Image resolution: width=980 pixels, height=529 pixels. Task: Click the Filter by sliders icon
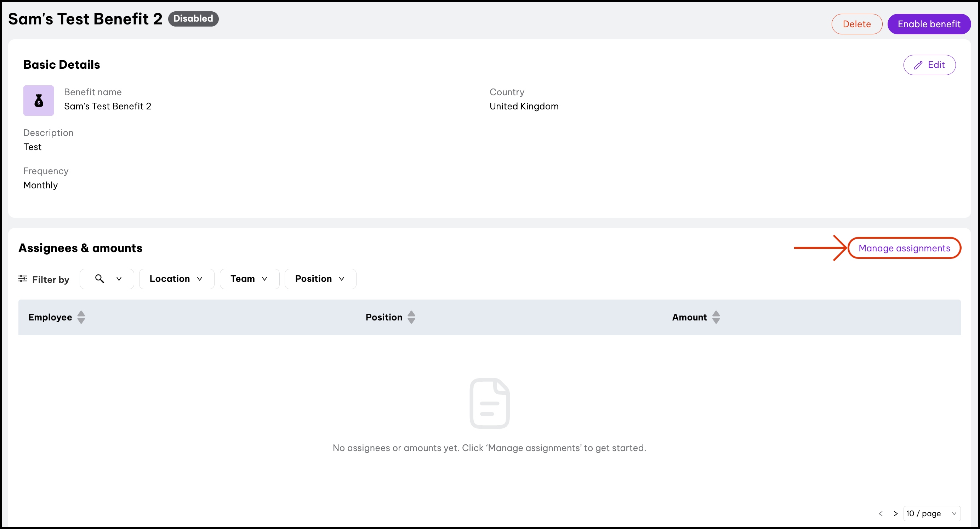pyautogui.click(x=23, y=279)
